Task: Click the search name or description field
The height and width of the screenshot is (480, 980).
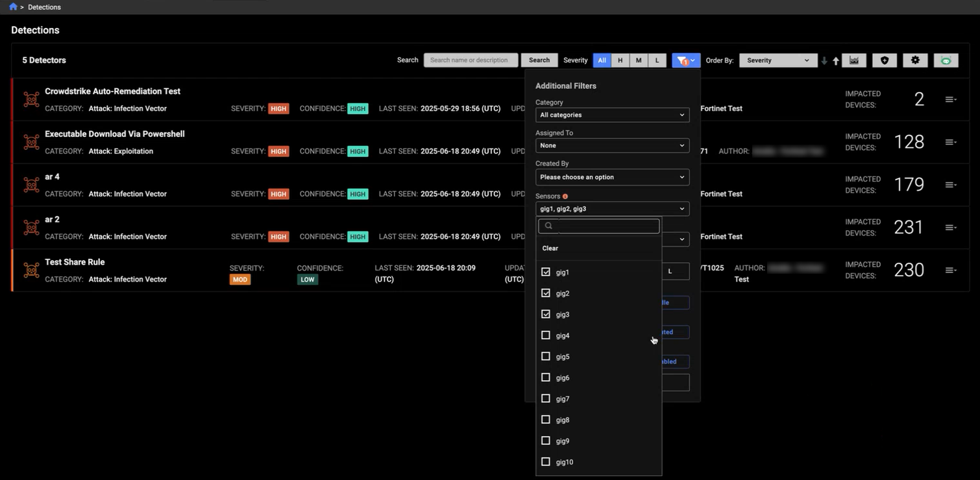Action: click(471, 60)
